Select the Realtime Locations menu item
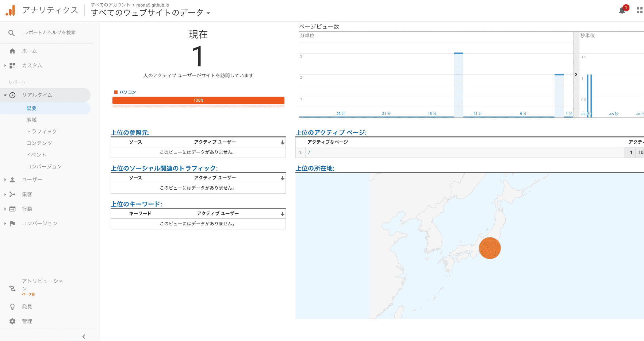The height and width of the screenshot is (341, 644). pyautogui.click(x=31, y=120)
